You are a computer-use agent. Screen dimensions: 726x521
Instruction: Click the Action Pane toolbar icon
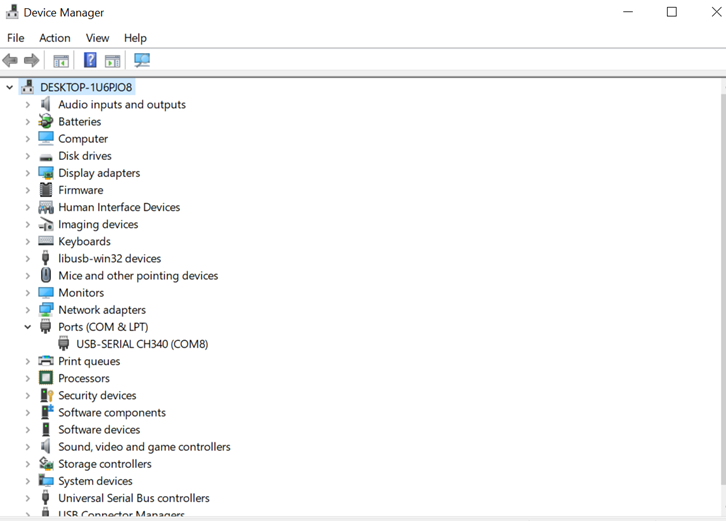tap(113, 61)
